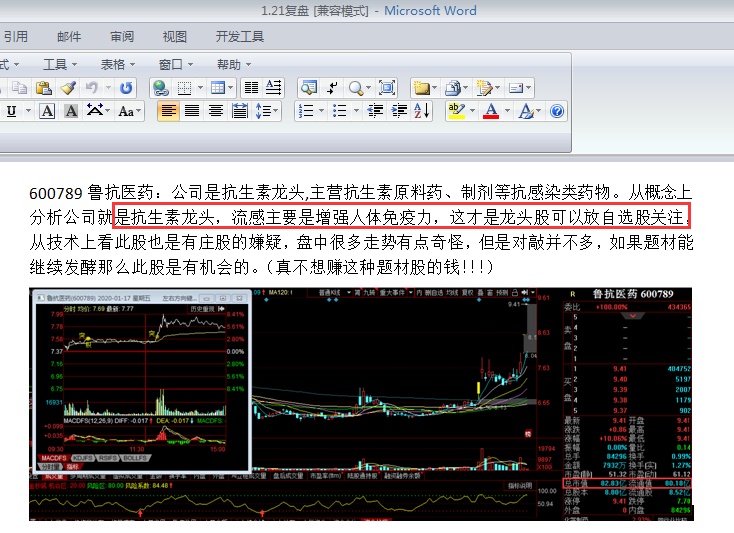Viewport: 734px width, 533px height.
Task: Click the printer documents icon
Action: coord(453,88)
